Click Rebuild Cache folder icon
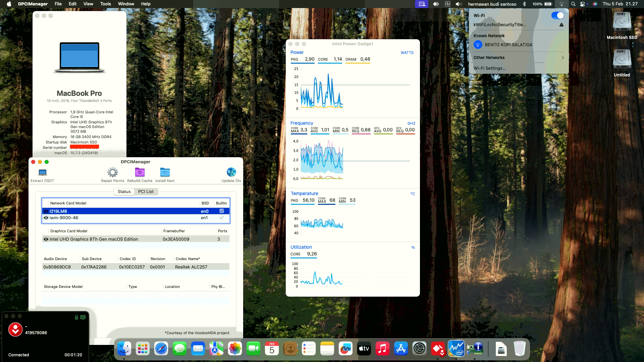 point(140,172)
